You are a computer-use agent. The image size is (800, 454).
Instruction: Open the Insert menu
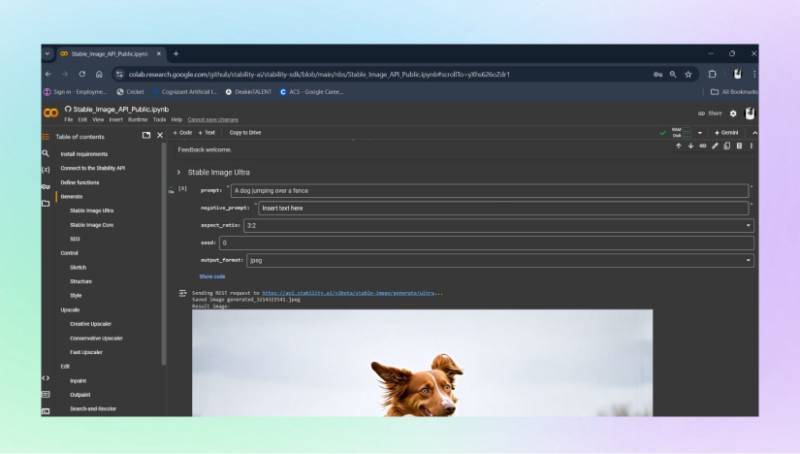116,120
